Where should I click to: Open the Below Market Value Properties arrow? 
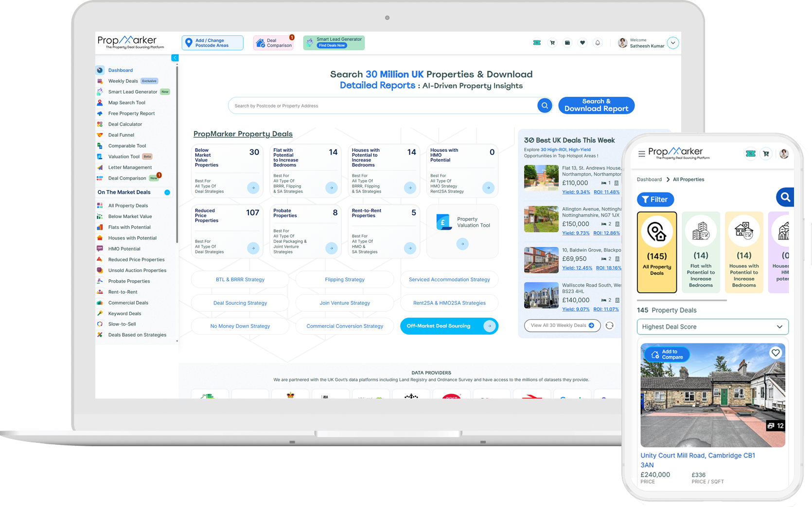(x=253, y=187)
